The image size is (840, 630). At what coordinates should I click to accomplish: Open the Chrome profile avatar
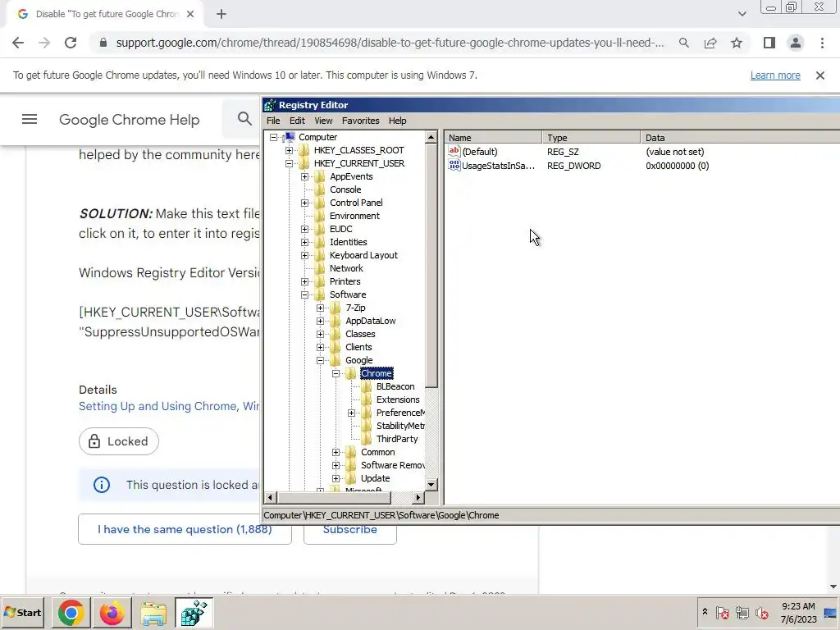click(796, 43)
